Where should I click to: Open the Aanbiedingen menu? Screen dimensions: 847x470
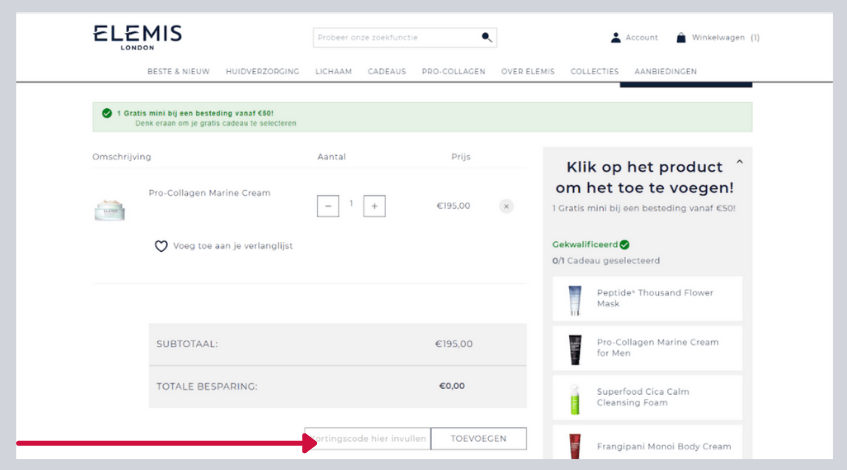[666, 71]
